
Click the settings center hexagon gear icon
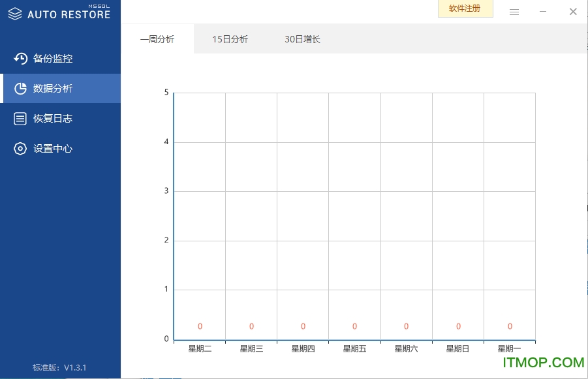20,149
